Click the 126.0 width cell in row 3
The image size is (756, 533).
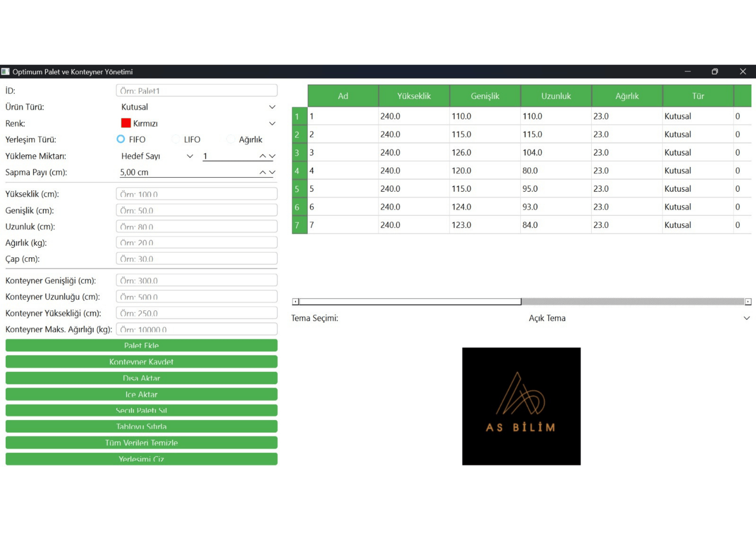(485, 152)
